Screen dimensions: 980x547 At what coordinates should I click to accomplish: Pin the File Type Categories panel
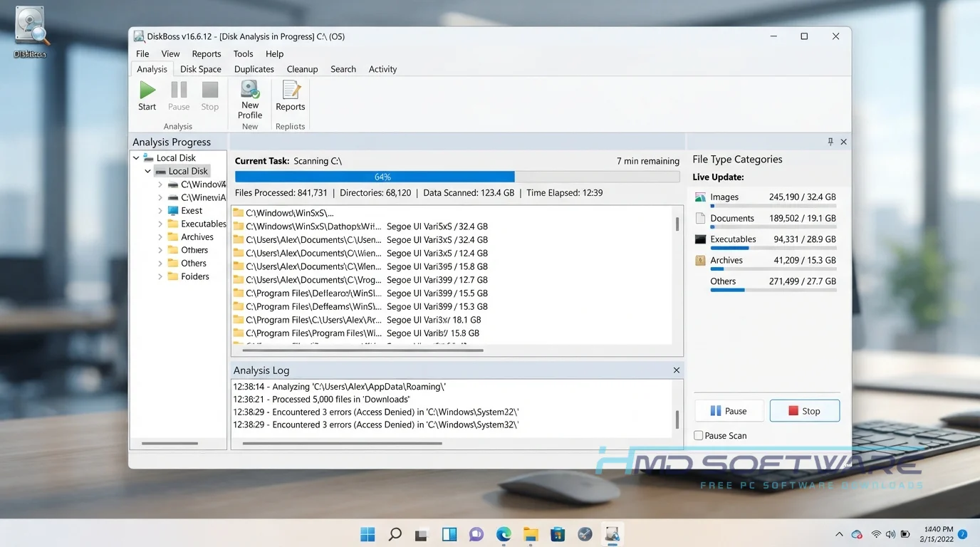pyautogui.click(x=830, y=142)
